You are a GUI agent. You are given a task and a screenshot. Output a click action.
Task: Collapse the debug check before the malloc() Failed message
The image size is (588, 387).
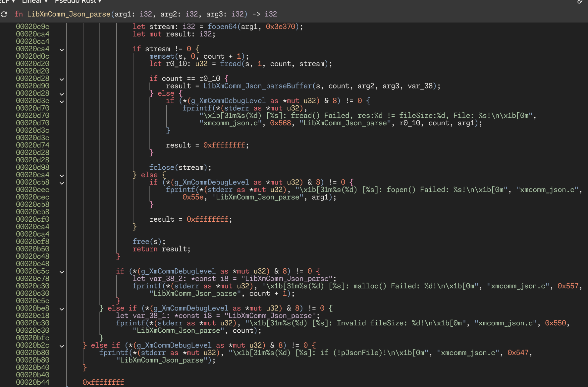(x=62, y=272)
